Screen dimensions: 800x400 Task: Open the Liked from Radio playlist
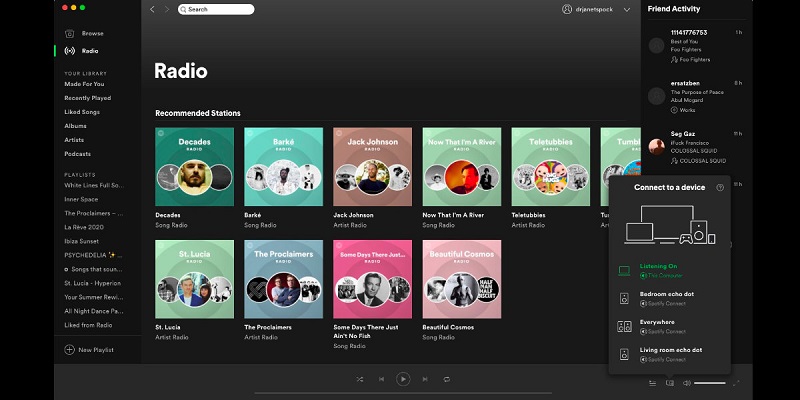(x=88, y=325)
